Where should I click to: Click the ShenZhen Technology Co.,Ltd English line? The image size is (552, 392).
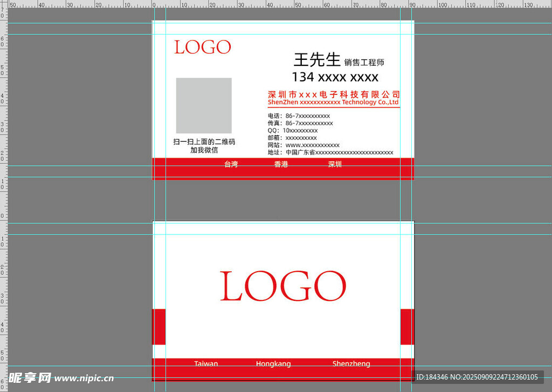[x=333, y=102]
